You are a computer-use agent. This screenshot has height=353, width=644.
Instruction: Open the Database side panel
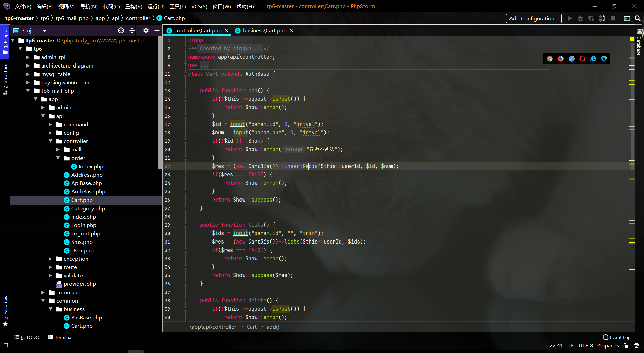tap(639, 42)
